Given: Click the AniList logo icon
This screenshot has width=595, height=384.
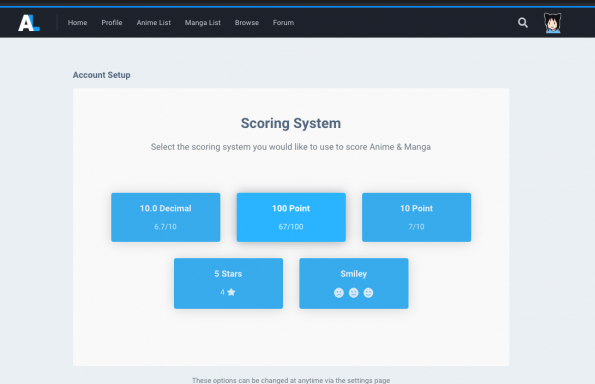Looking at the screenshot, I should tap(29, 23).
